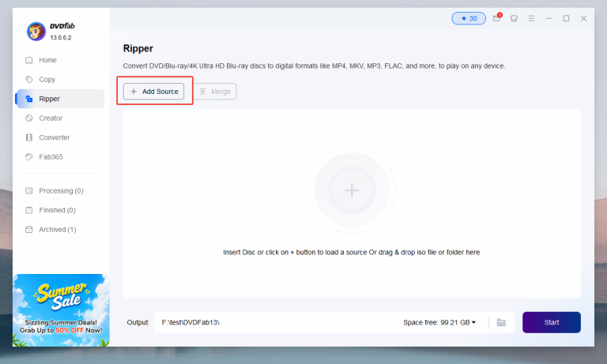The height and width of the screenshot is (364, 607).
Task: Show the Processing (0) task list
Action: tap(60, 191)
